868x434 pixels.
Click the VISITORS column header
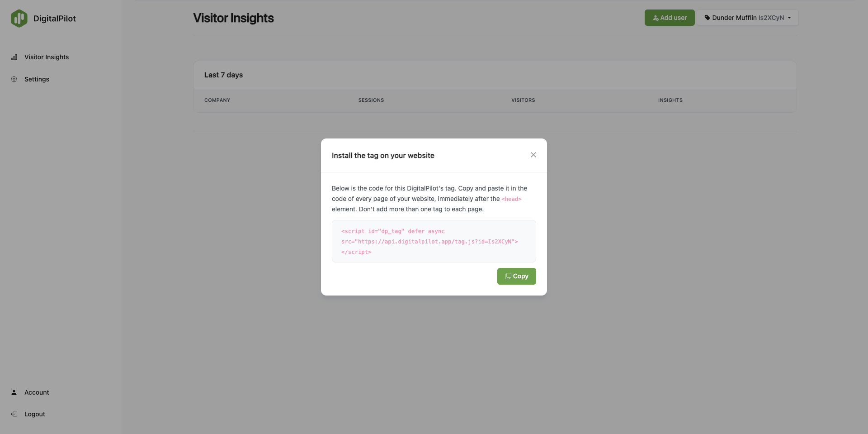coord(523,100)
